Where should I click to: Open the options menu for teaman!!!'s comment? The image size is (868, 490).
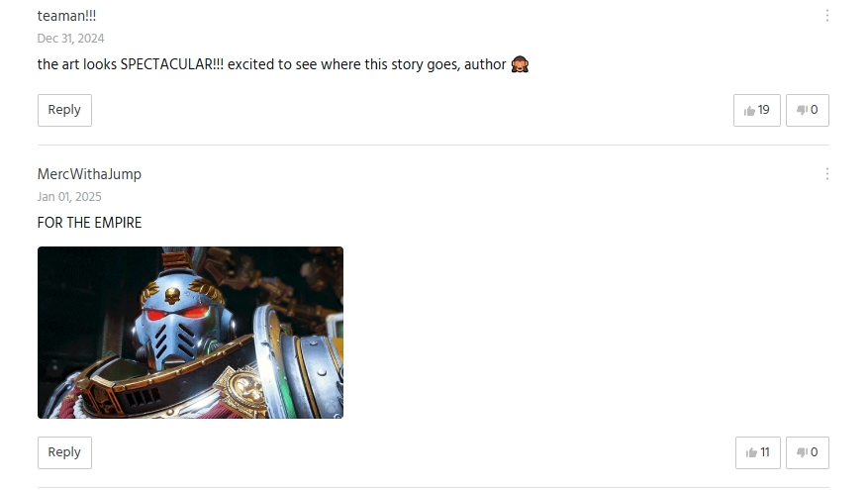pyautogui.click(x=827, y=16)
